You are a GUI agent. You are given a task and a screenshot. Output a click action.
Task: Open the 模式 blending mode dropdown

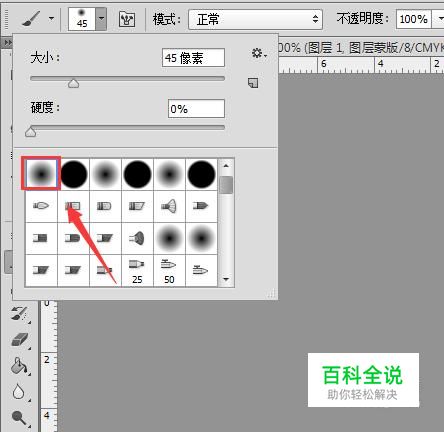point(255,19)
